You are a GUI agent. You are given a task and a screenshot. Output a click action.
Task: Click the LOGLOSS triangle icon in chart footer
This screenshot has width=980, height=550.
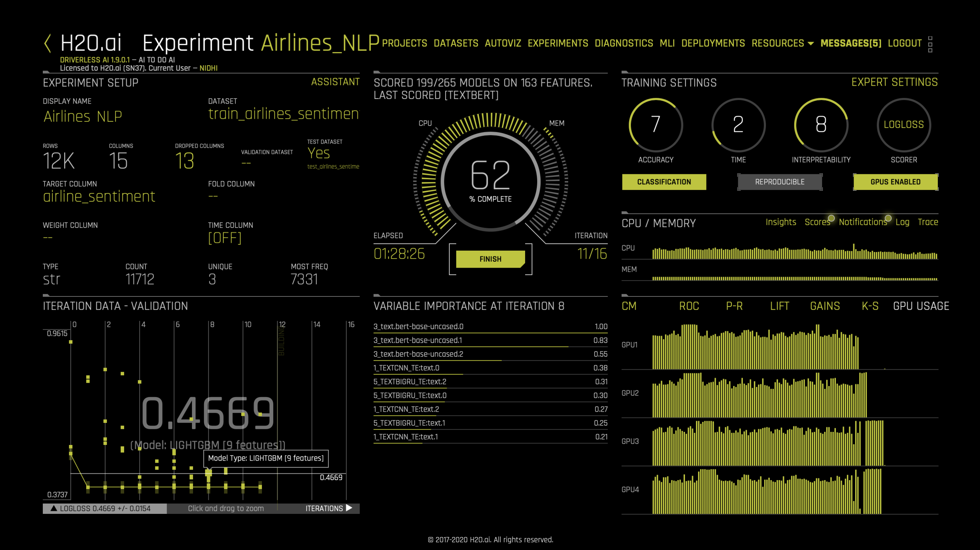click(x=54, y=508)
